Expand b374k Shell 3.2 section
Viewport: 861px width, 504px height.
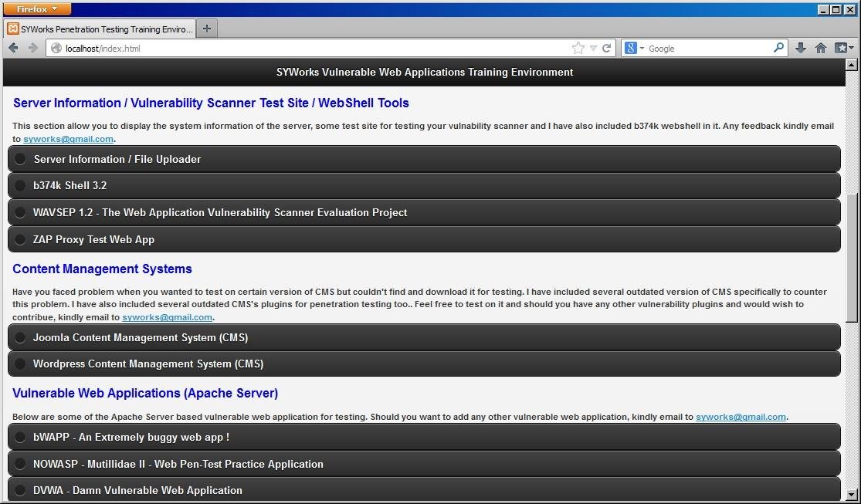tap(424, 185)
